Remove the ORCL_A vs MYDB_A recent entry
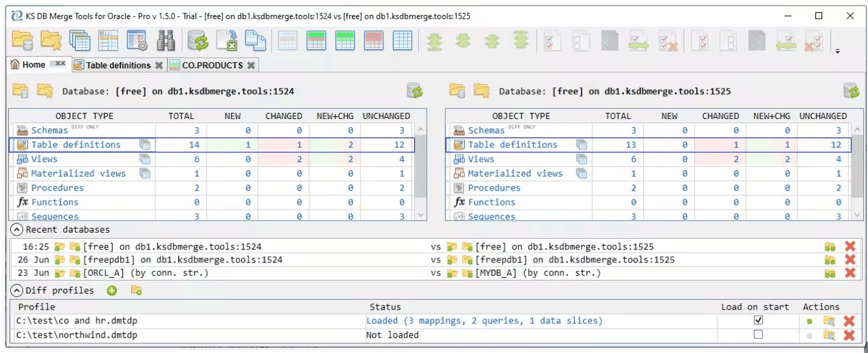The image size is (868, 353). [x=850, y=273]
